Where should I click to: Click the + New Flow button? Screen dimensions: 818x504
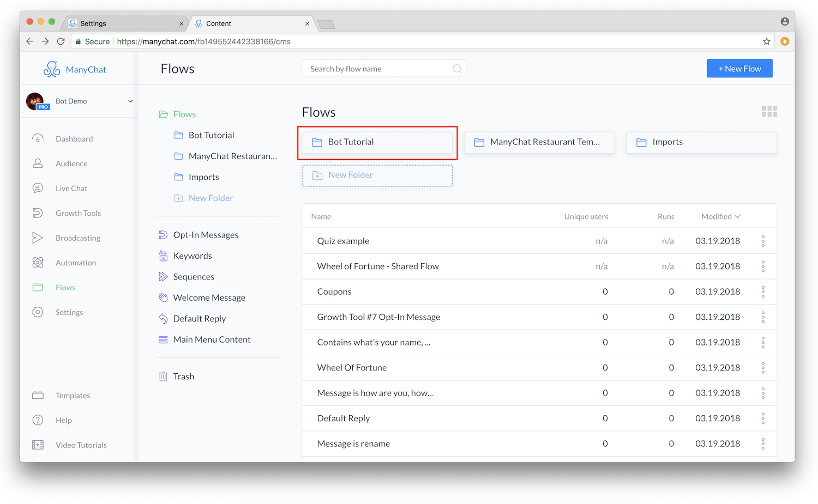pos(739,69)
